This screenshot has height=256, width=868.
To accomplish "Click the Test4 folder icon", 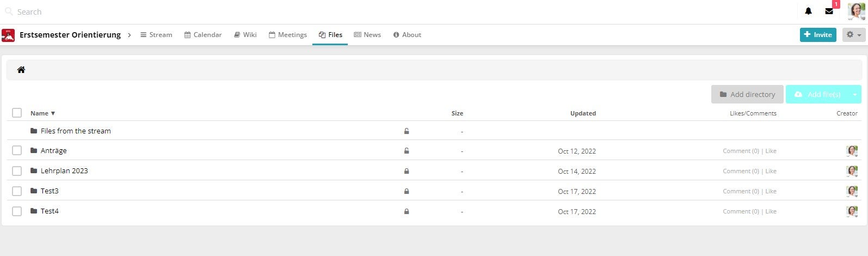I will point(34,211).
